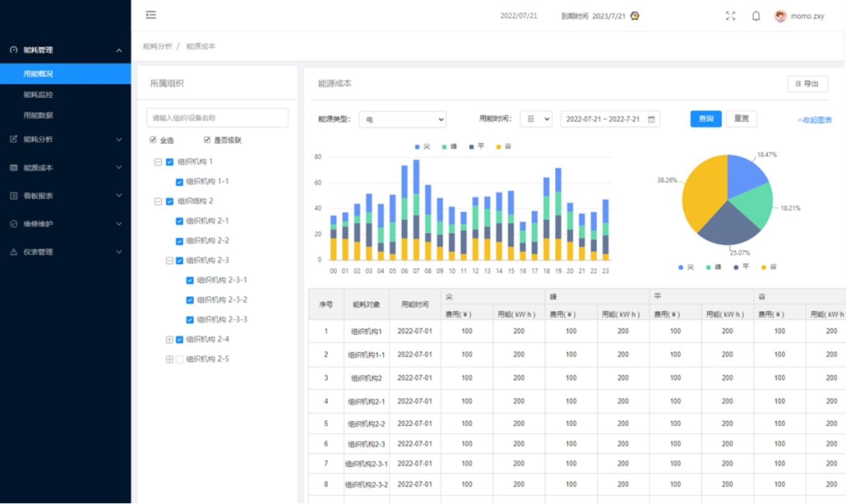Click 维修维护 sidebar icon
The image size is (846, 504).
[14, 224]
